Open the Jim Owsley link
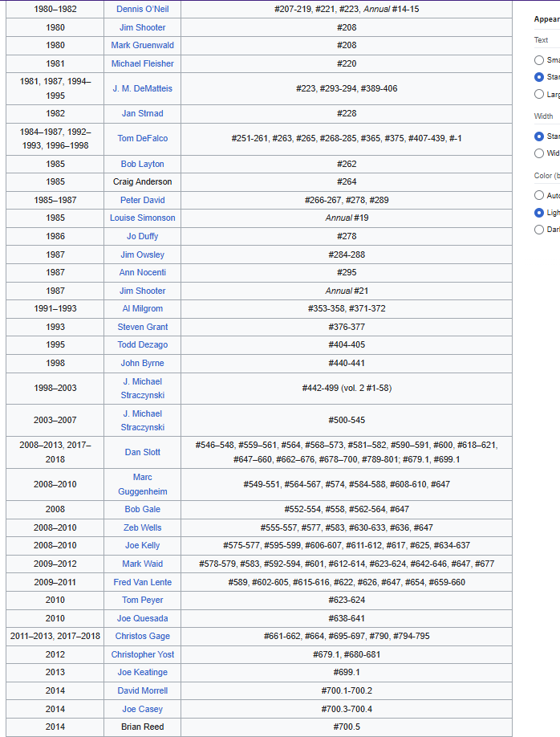The width and height of the screenshot is (560, 737). click(x=142, y=254)
